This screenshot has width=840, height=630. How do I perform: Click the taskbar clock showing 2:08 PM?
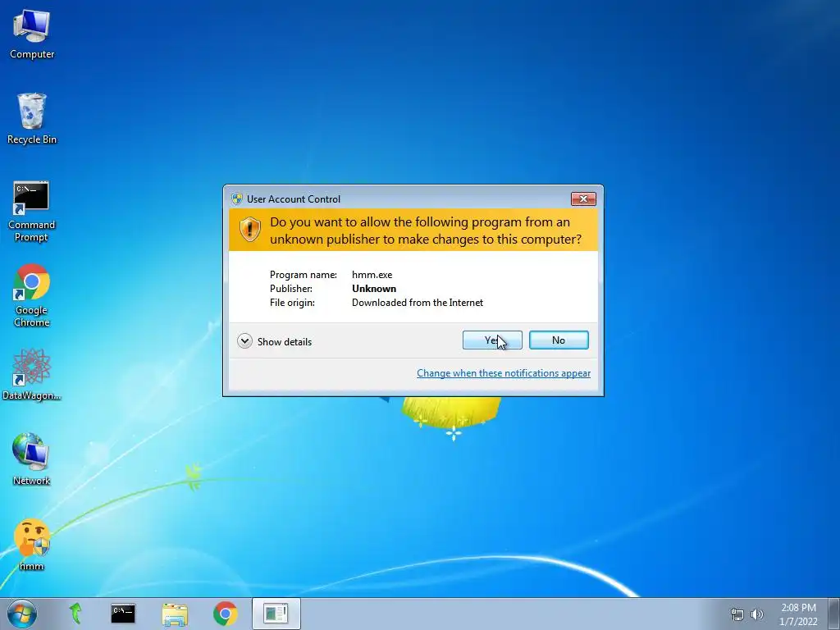[x=798, y=614]
